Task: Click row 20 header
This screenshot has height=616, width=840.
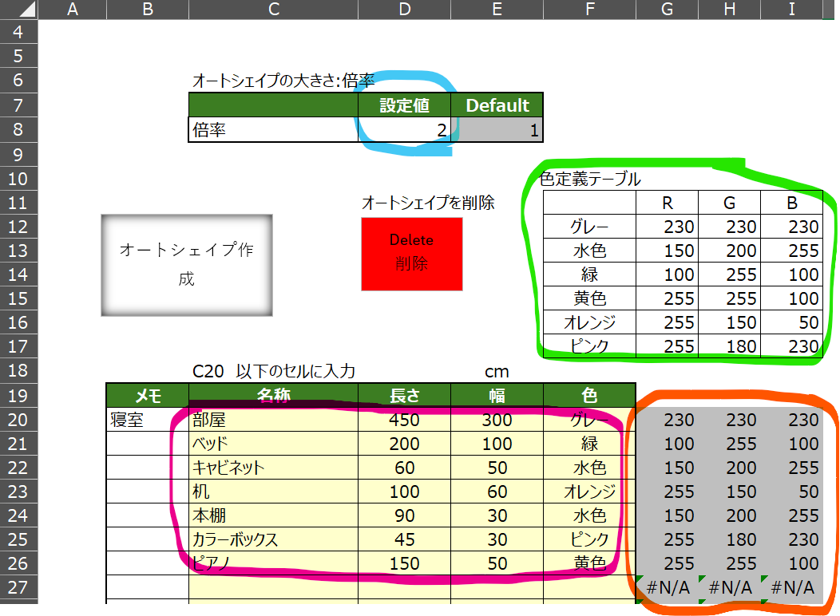Action: [18, 420]
